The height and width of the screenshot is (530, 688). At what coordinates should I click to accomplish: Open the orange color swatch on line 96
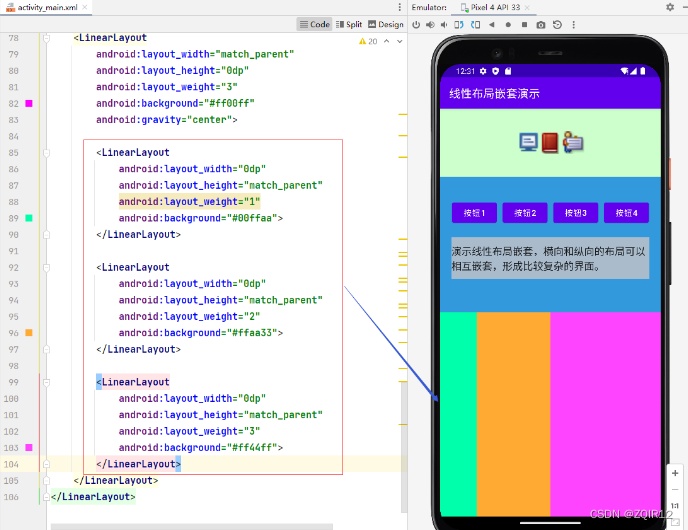29,333
